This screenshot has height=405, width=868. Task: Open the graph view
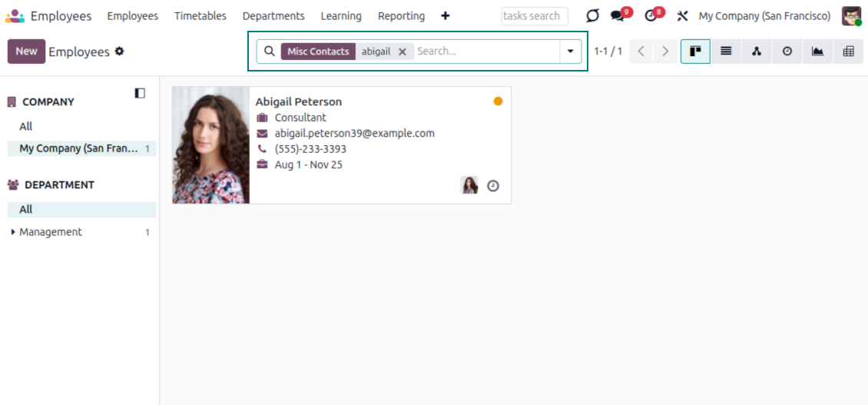click(818, 51)
